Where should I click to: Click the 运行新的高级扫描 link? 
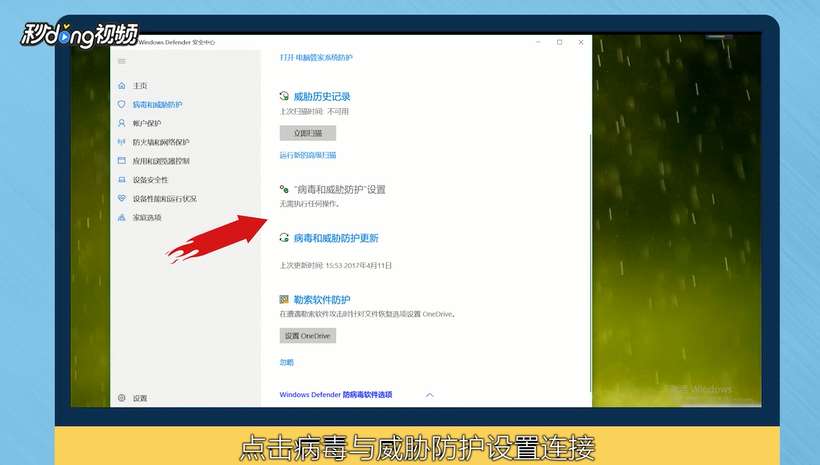308,155
